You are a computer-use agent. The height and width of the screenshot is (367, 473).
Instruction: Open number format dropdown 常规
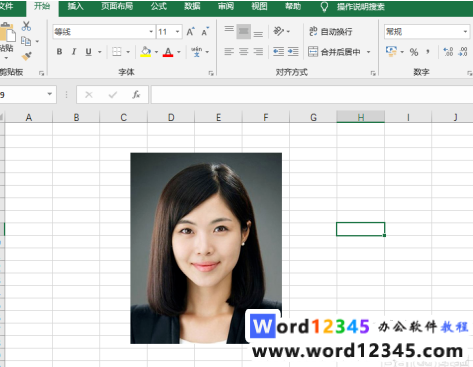[x=465, y=32]
